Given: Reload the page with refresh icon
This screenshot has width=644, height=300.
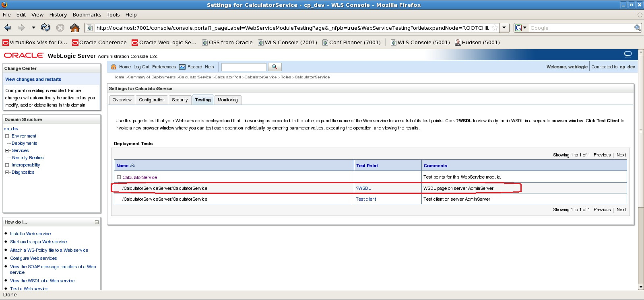Looking at the screenshot, I should click(x=45, y=28).
